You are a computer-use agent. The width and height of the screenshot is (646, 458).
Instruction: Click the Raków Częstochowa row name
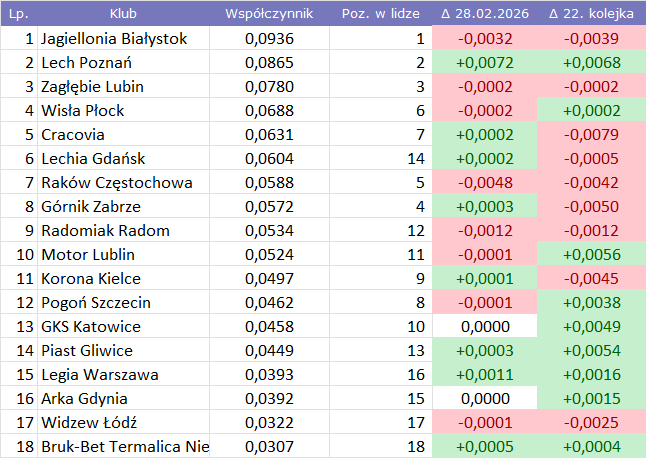(117, 183)
